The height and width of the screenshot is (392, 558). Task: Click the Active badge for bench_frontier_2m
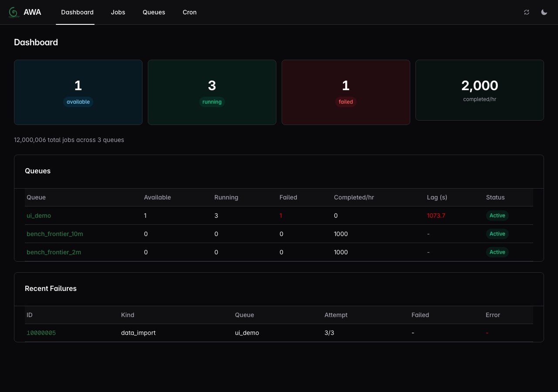click(x=497, y=252)
